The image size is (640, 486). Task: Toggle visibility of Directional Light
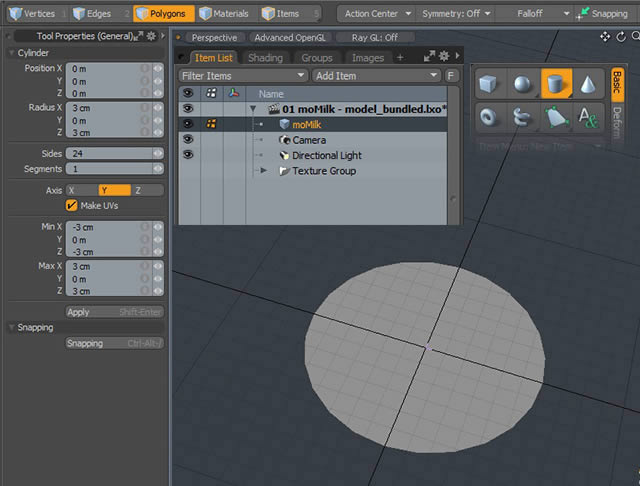188,155
